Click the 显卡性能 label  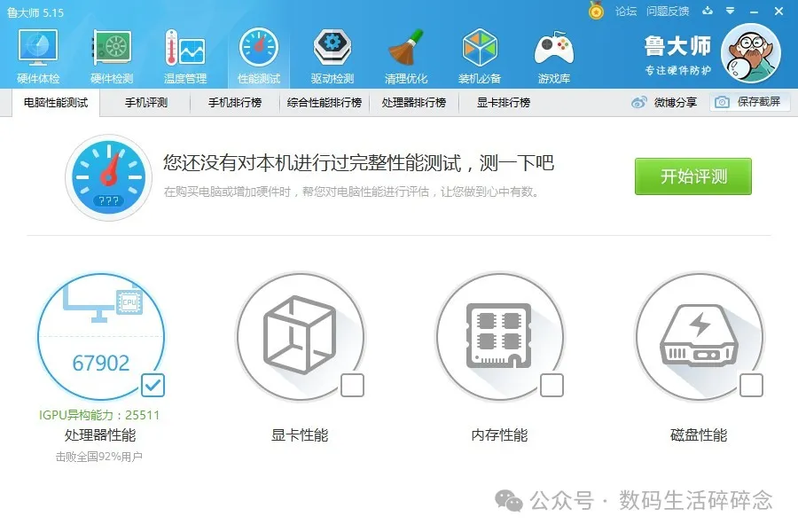300,434
